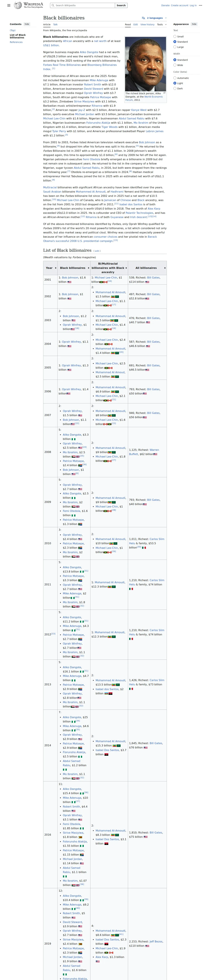This screenshot has height=980, width=210.
Task: Click the language translate icon
Action: tap(143, 18)
